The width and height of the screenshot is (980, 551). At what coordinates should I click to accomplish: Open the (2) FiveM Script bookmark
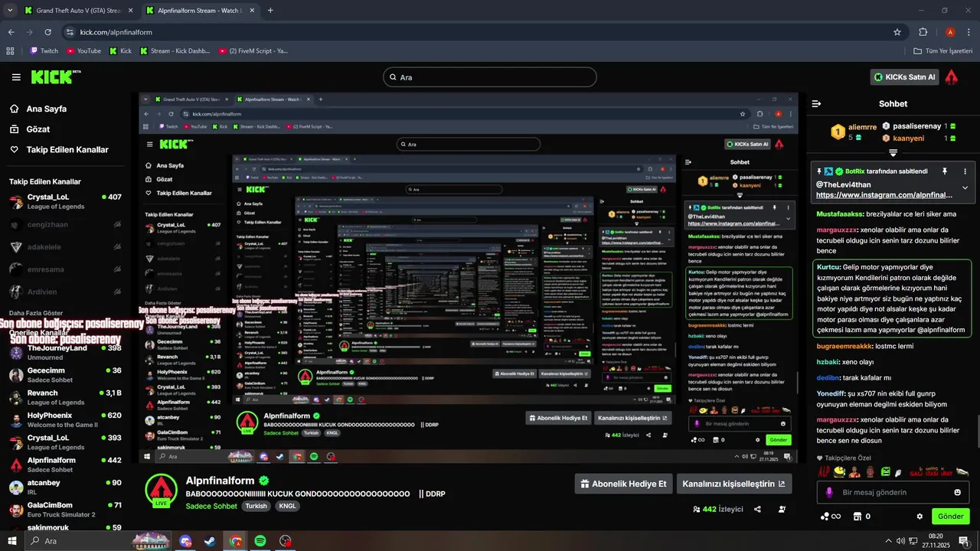[253, 51]
